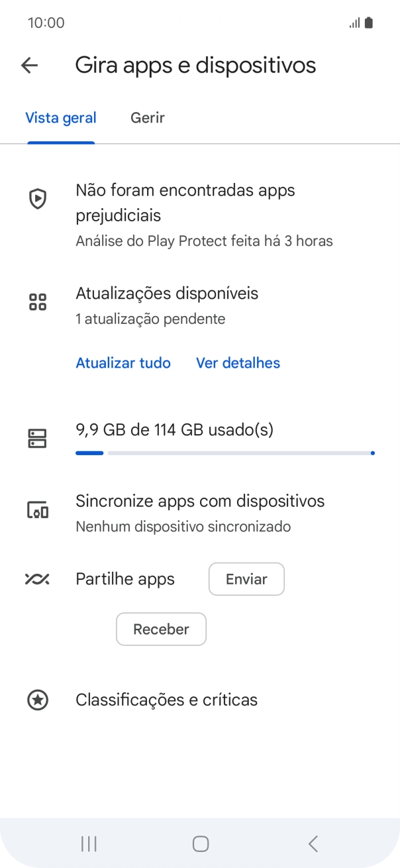Tap the storage icon
Image resolution: width=400 pixels, height=868 pixels.
pos(38,438)
